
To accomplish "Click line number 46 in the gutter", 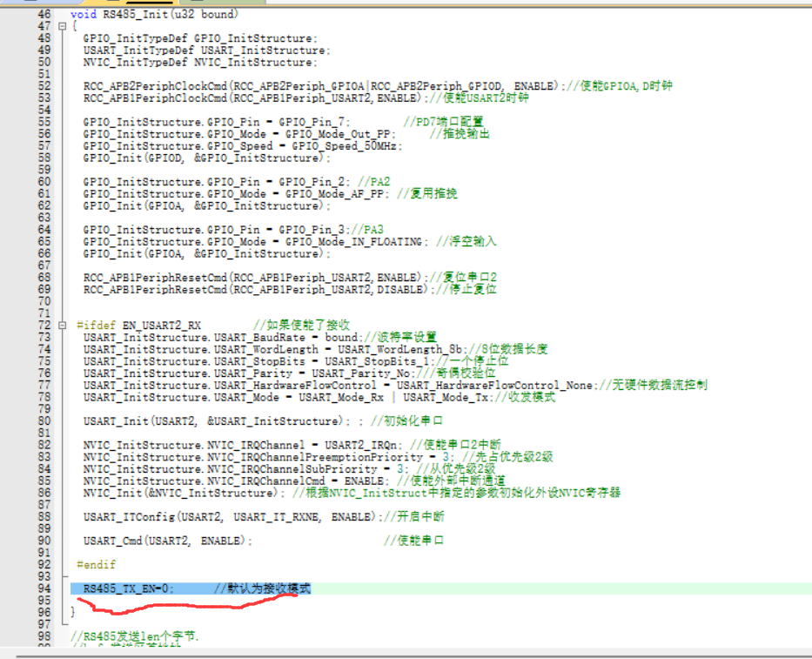I will coord(44,14).
